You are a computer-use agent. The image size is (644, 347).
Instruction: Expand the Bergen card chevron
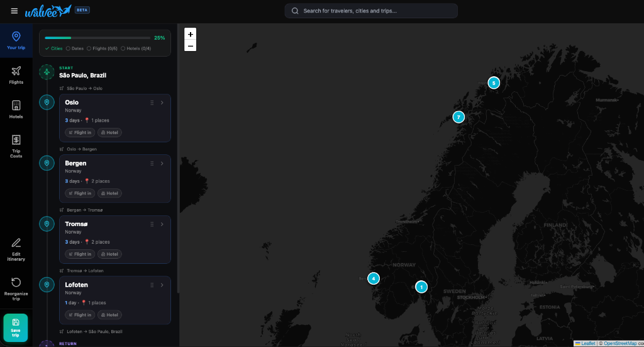coord(162,164)
